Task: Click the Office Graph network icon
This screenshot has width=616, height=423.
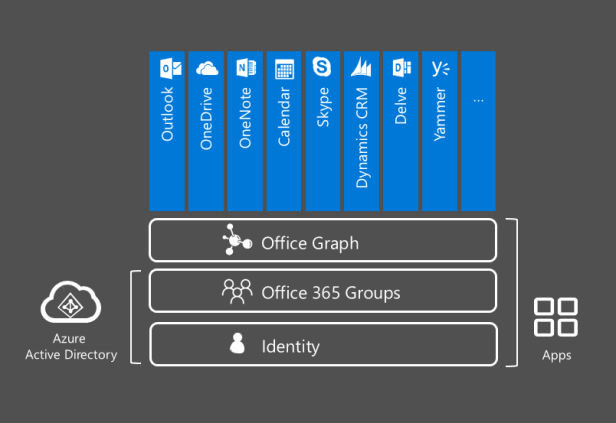Action: click(238, 242)
